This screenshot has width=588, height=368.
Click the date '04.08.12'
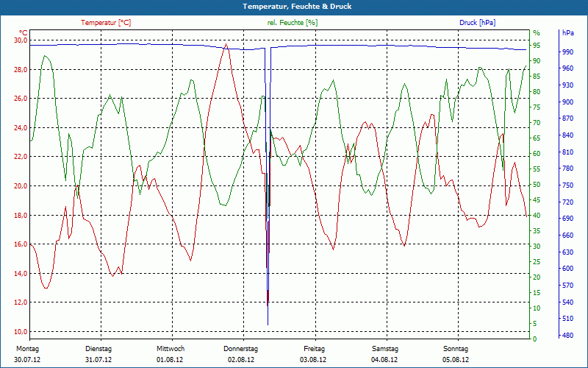click(x=384, y=360)
